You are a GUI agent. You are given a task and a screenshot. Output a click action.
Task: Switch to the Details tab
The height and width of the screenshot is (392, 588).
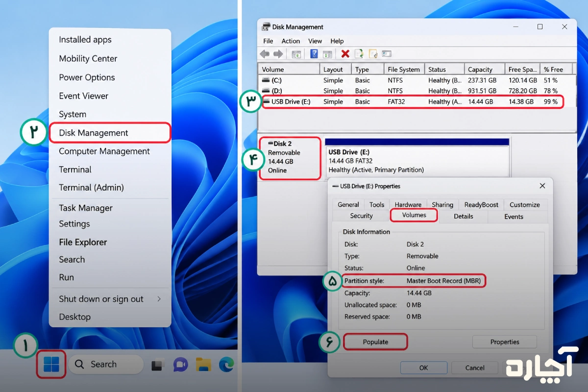coord(464,216)
